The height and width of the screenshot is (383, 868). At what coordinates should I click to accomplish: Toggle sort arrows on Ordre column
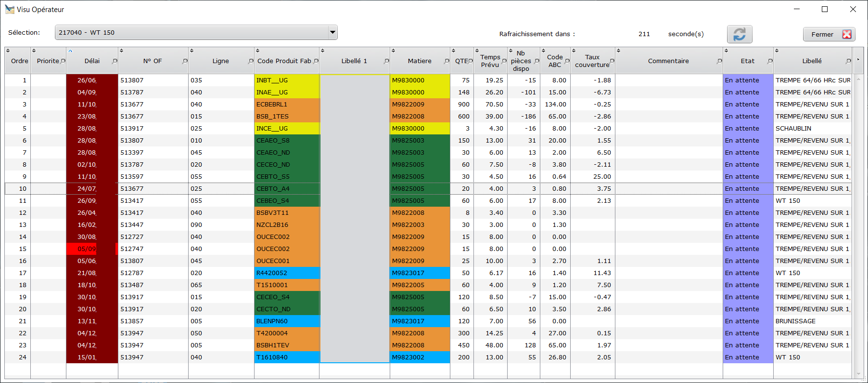pos(8,50)
